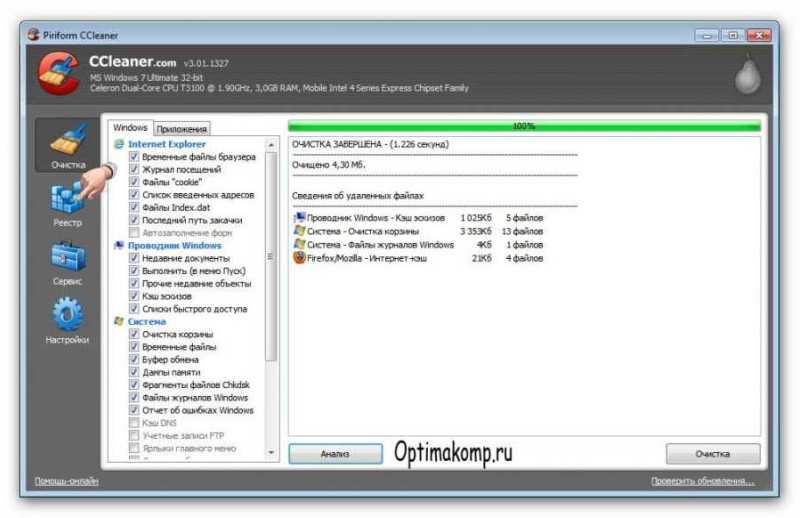Click the scroll down arrow of the options list

point(271,452)
